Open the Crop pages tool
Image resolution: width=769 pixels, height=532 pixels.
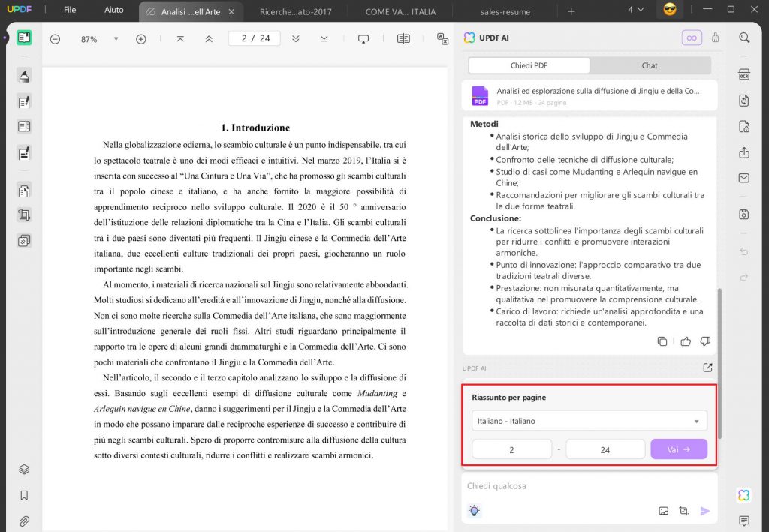pyautogui.click(x=24, y=215)
